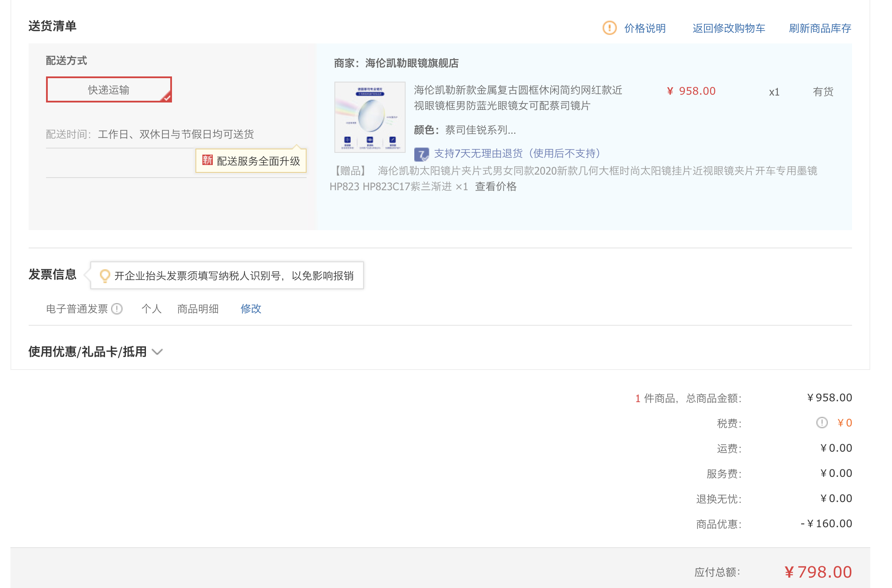Click the 税费 amount ¥0

tap(845, 423)
